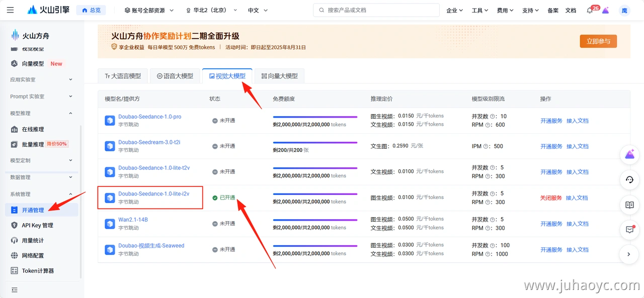Click the Doubao-视频生成-Seaweed model cube icon
This screenshot has height=298, width=644.
point(110,250)
